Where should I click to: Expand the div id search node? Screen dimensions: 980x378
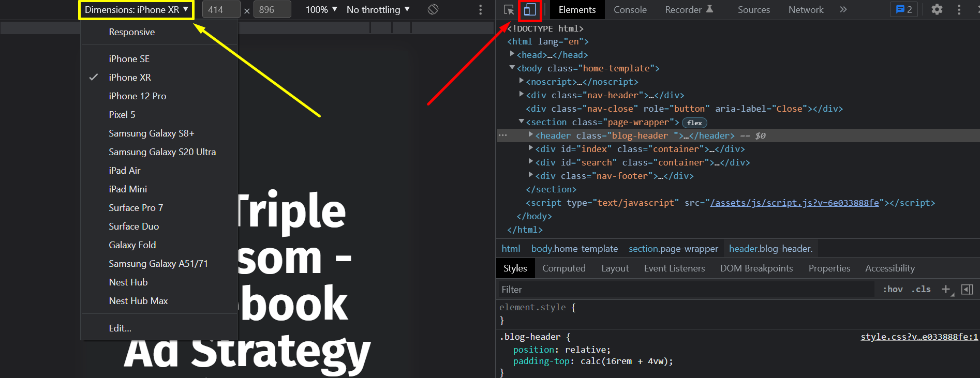[x=531, y=162]
